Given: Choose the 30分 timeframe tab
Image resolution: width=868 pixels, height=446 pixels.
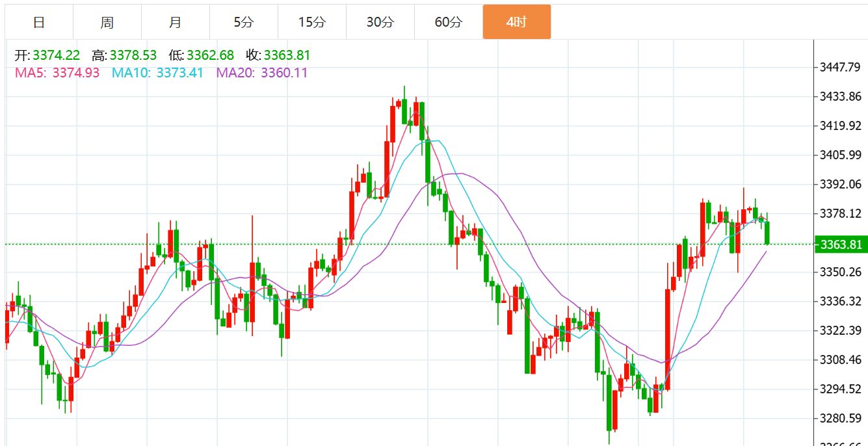Looking at the screenshot, I should tap(380, 22).
